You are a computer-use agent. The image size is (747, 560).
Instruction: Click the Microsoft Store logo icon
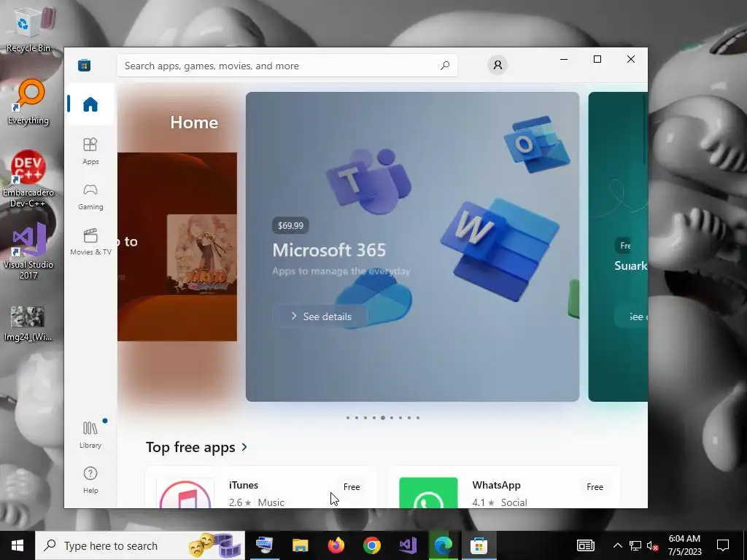click(x=85, y=65)
